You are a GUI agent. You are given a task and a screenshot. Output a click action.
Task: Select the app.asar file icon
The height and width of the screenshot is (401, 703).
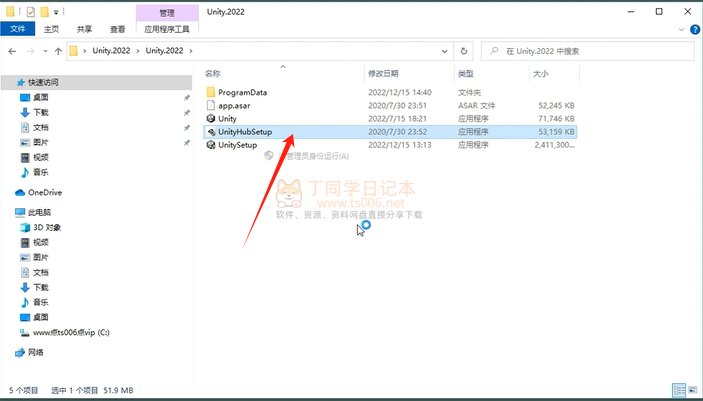pos(210,105)
